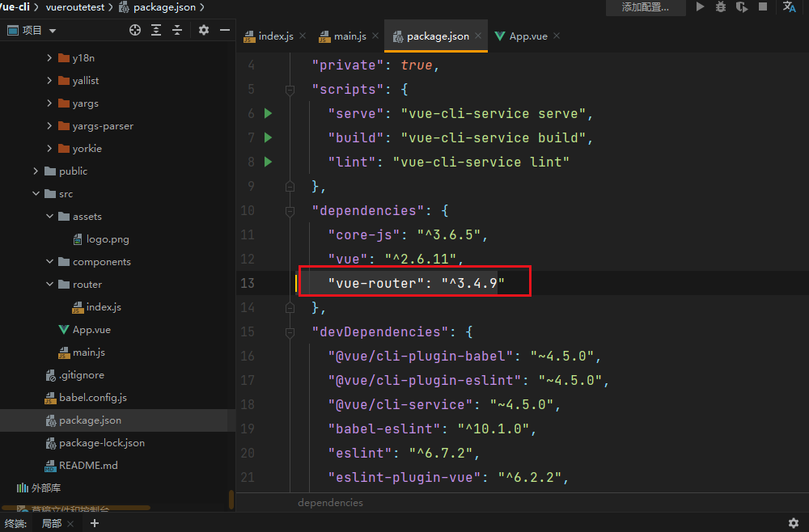Screen dimensions: 809x532
Task: Expand the yargs folder
Action: [49, 103]
